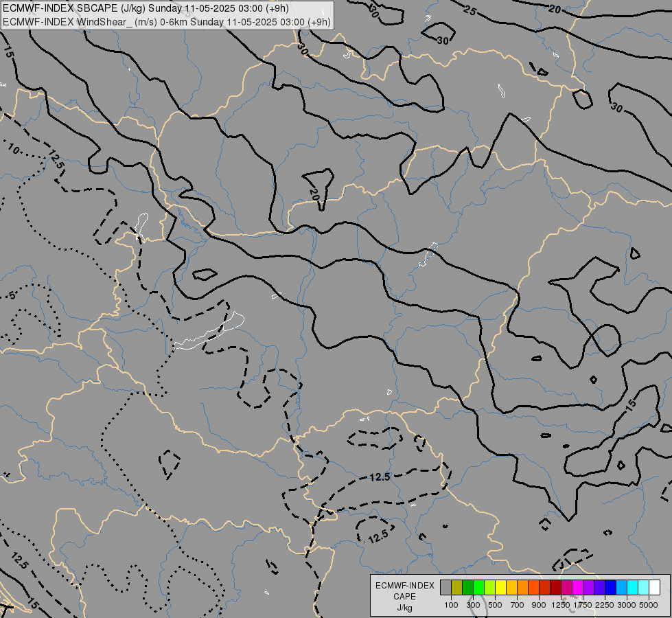Click the SBCAPE title line at top
672x618 pixels.
(146, 8)
